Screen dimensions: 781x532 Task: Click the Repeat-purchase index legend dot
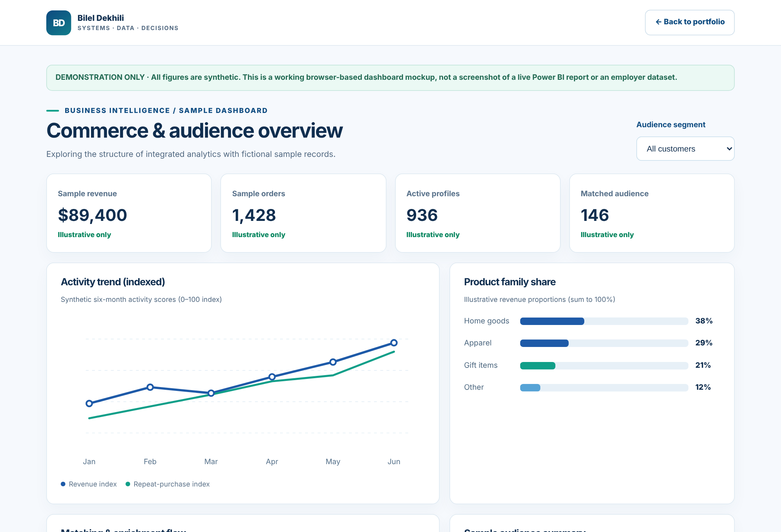point(128,484)
